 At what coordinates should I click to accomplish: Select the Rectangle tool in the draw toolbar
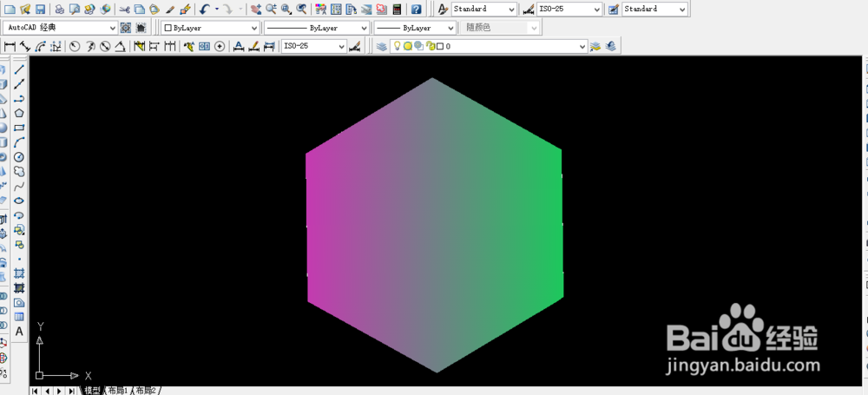[x=19, y=128]
